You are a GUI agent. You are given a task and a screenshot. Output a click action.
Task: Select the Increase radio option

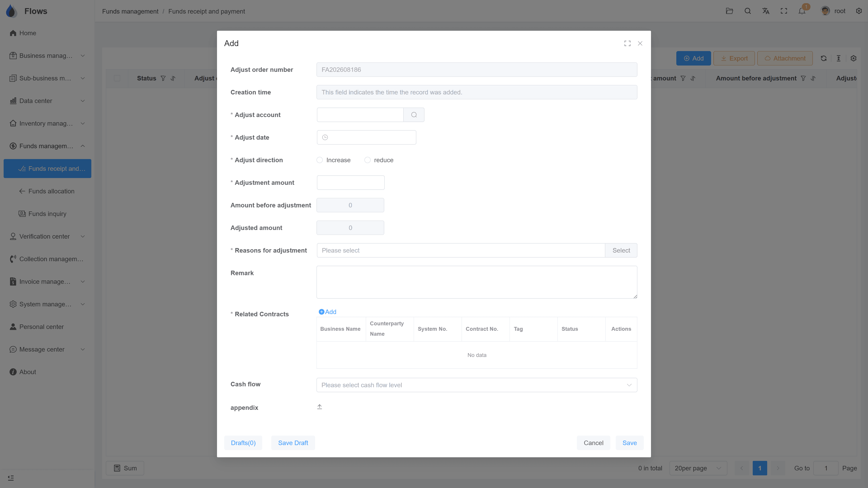pyautogui.click(x=319, y=160)
